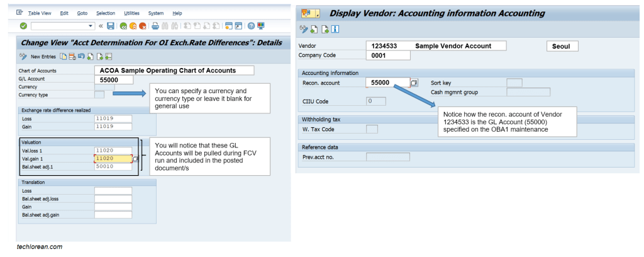Screen dimensions: 644x257
Task: Click the Translation Gain field
Action: [x=113, y=207]
